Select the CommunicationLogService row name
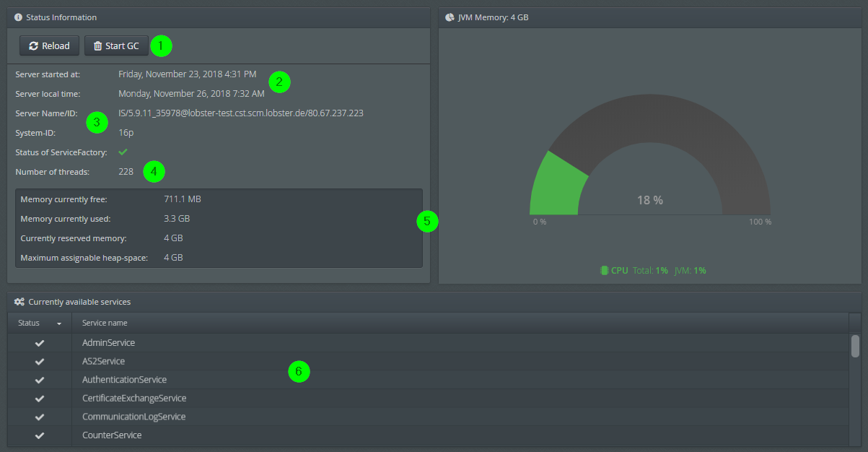The height and width of the screenshot is (452, 868). coord(133,417)
